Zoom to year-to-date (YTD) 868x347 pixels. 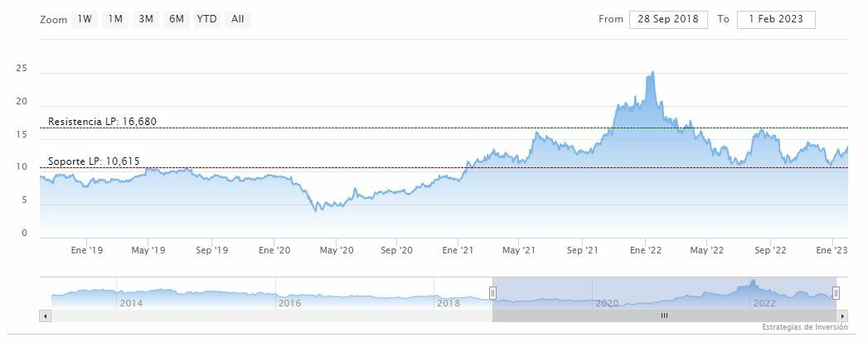pyautogui.click(x=206, y=19)
